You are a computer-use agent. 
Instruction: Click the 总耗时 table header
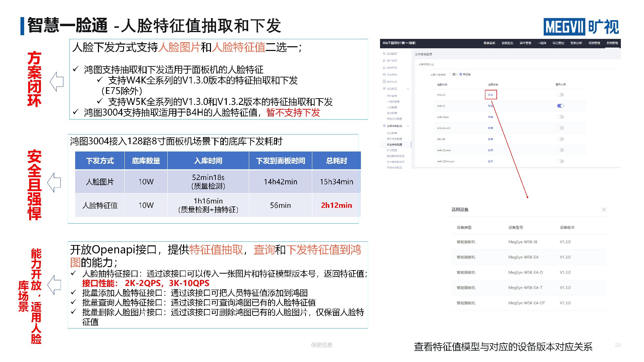coord(336,161)
